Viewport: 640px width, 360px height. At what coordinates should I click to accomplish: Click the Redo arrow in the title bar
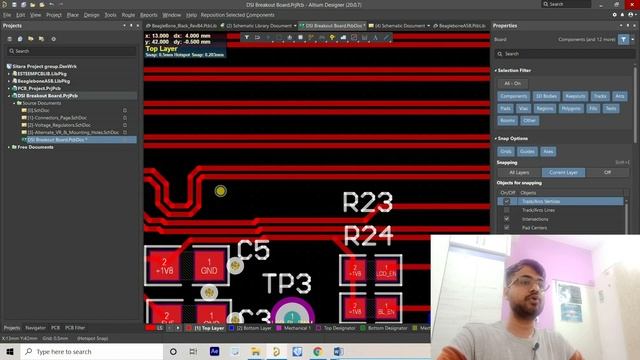61,4
